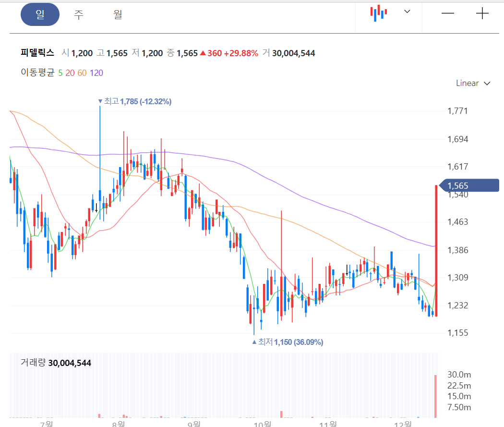Image resolution: width=504 pixels, height=427 pixels.
Task: Click the latest red limit-up candle
Action: click(436, 251)
